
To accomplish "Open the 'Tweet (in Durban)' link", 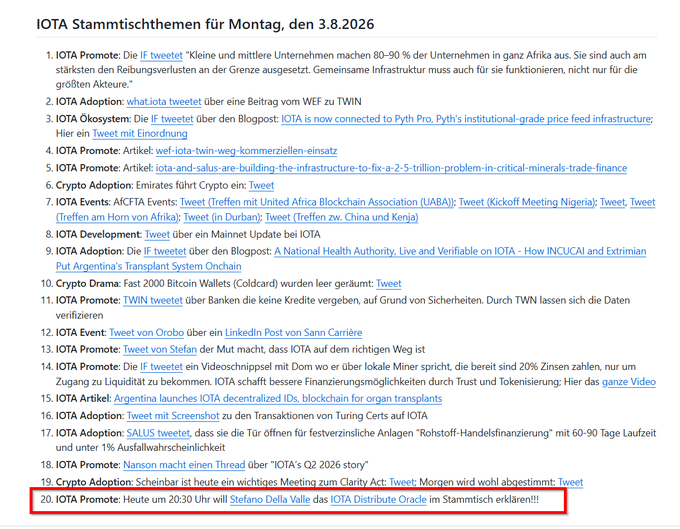I will [x=222, y=217].
